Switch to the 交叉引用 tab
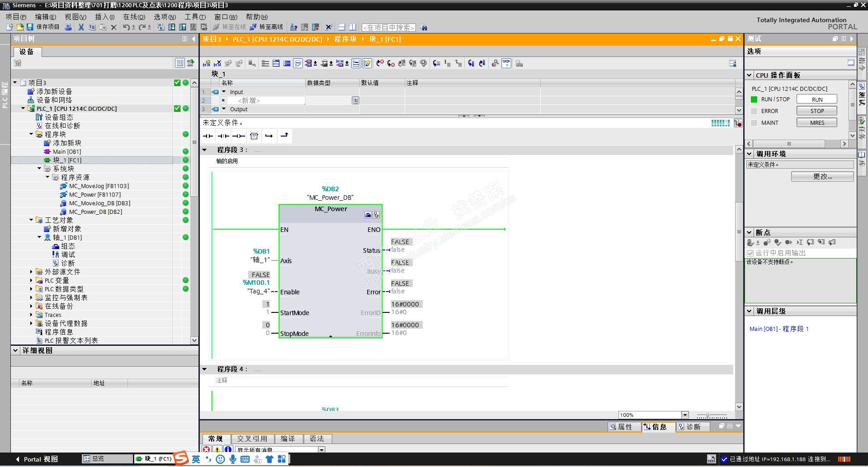The width and height of the screenshot is (868, 467). click(252, 439)
